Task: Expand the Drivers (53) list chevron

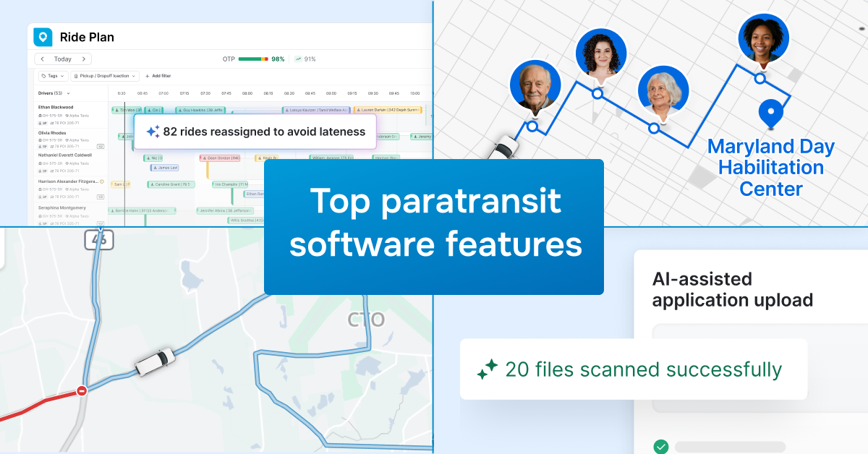Action: click(x=69, y=93)
